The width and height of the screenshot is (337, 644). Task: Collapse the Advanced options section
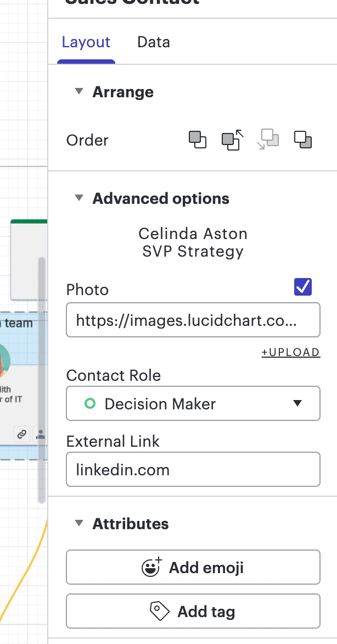80,198
